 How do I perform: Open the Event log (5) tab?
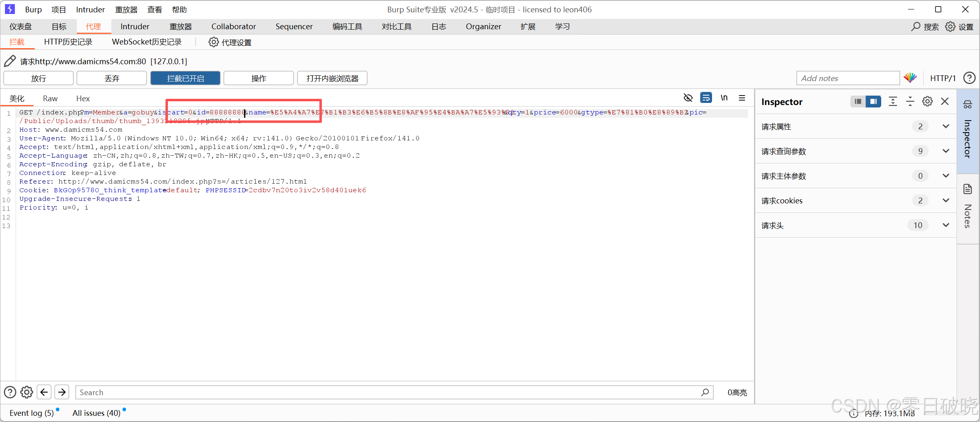click(32, 413)
